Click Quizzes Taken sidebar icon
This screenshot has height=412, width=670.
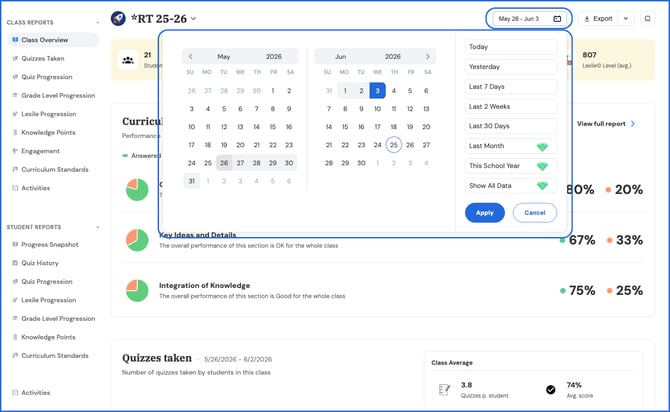point(15,59)
